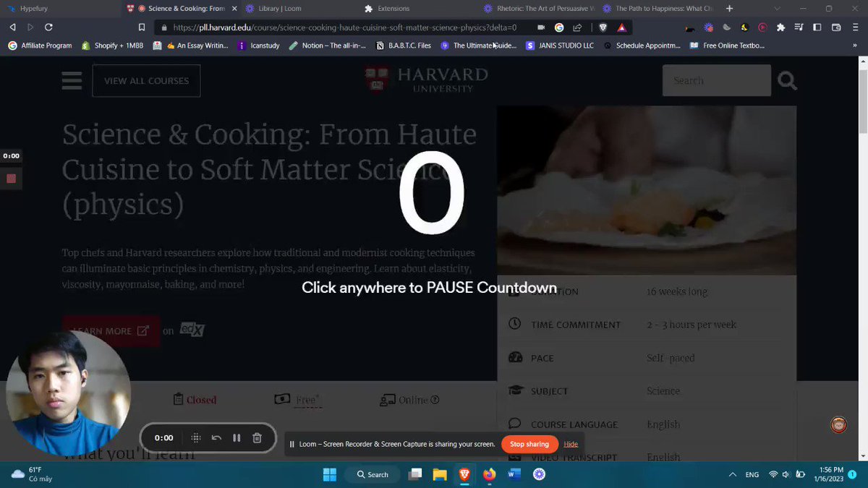
Task: Click the URL in the address bar
Action: click(x=345, y=27)
